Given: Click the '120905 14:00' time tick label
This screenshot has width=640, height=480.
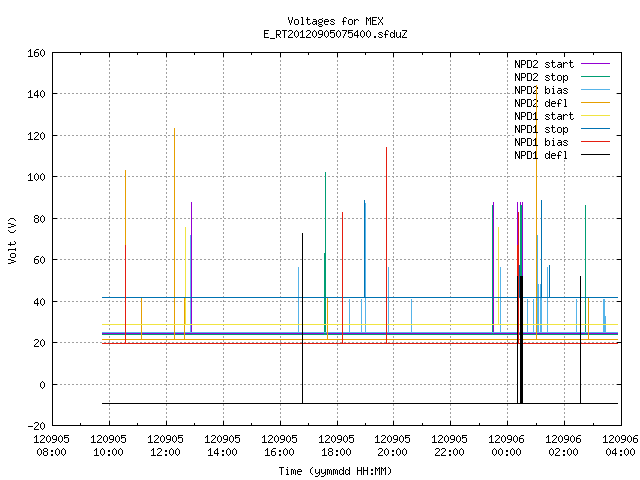Looking at the screenshot, I should pyautogui.click(x=222, y=446).
